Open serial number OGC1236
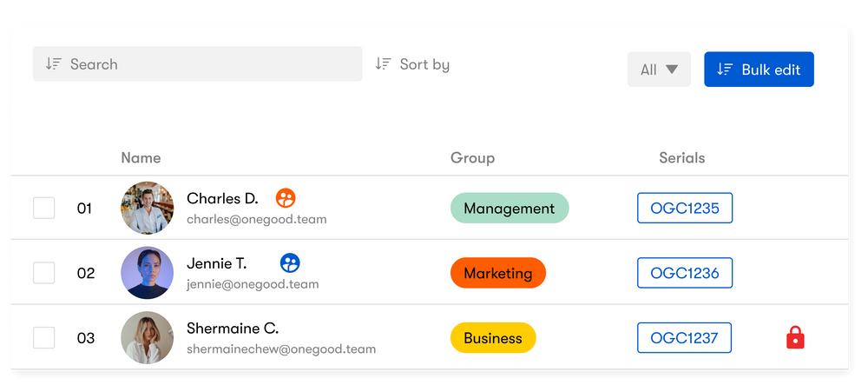The width and height of the screenshot is (868, 385). pos(684,273)
